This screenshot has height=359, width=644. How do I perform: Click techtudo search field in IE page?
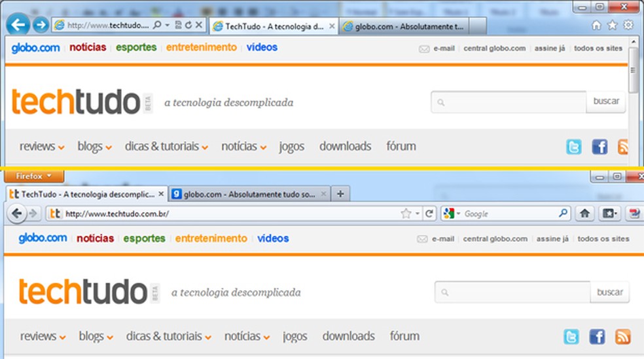[x=509, y=102]
